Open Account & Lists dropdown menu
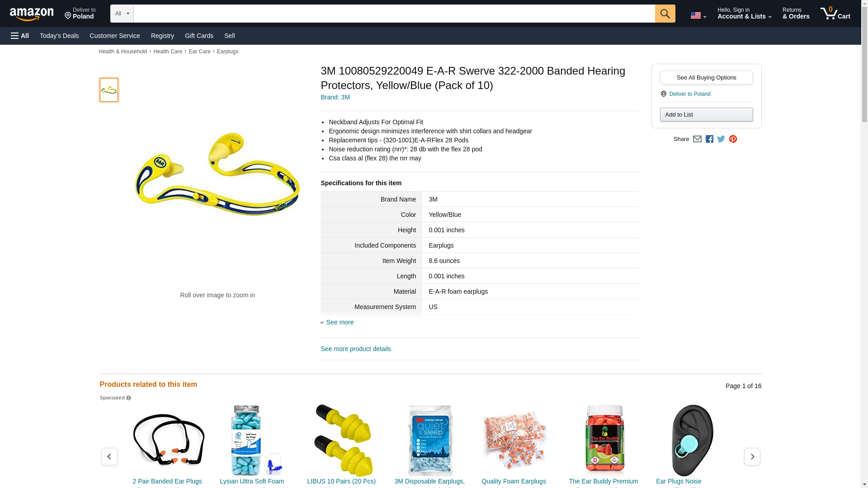The width and height of the screenshot is (868, 488). [x=744, y=14]
